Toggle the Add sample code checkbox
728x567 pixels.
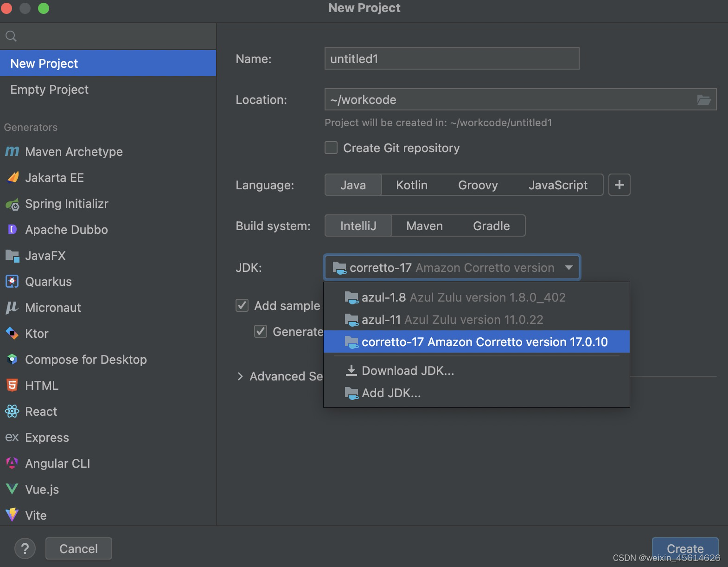tap(242, 305)
